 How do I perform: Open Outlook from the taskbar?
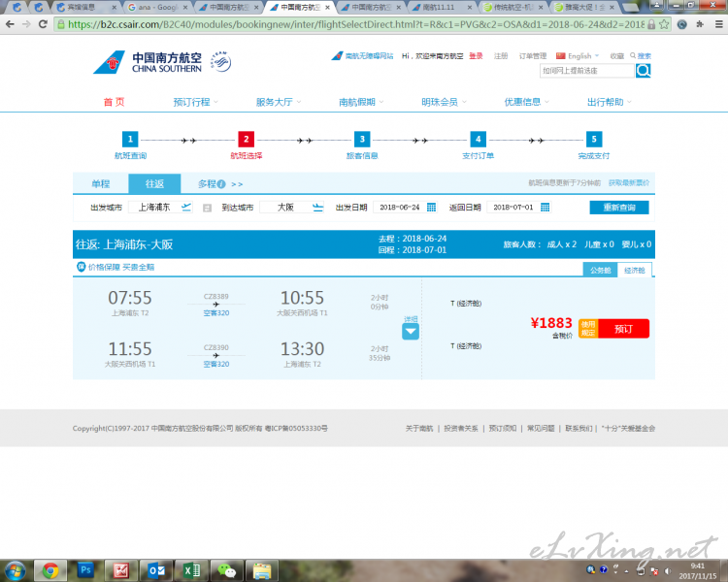point(156,570)
